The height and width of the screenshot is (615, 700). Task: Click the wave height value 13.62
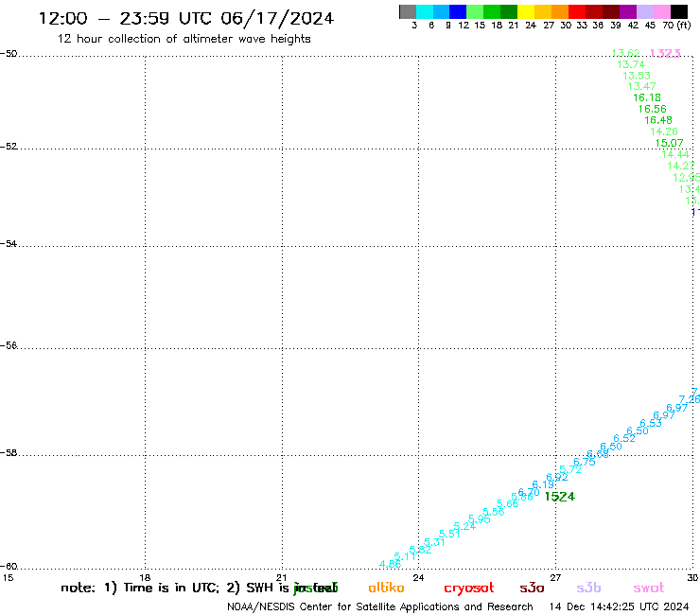(x=625, y=53)
